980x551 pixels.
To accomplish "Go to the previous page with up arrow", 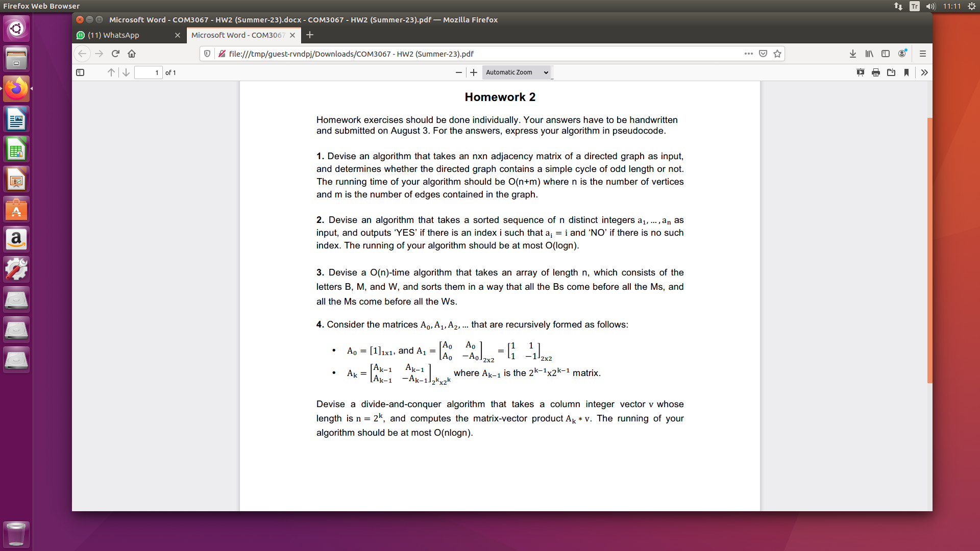I will click(x=111, y=72).
